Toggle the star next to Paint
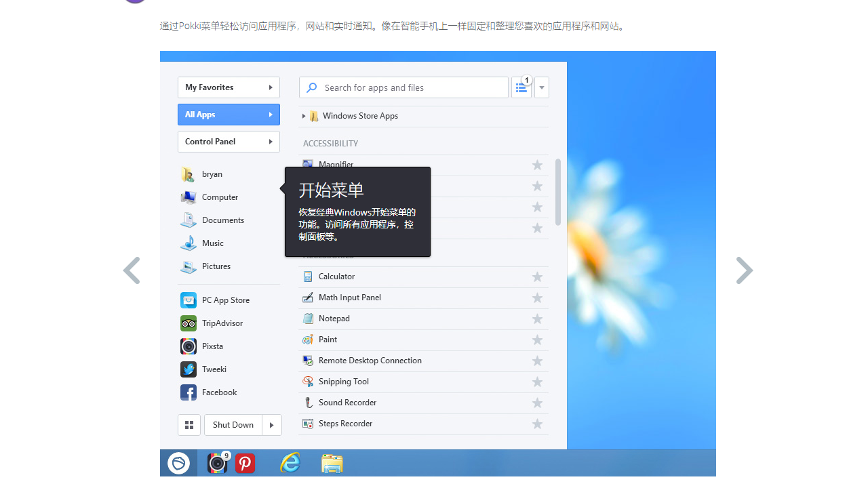The height and width of the screenshot is (488, 868). tap(537, 340)
